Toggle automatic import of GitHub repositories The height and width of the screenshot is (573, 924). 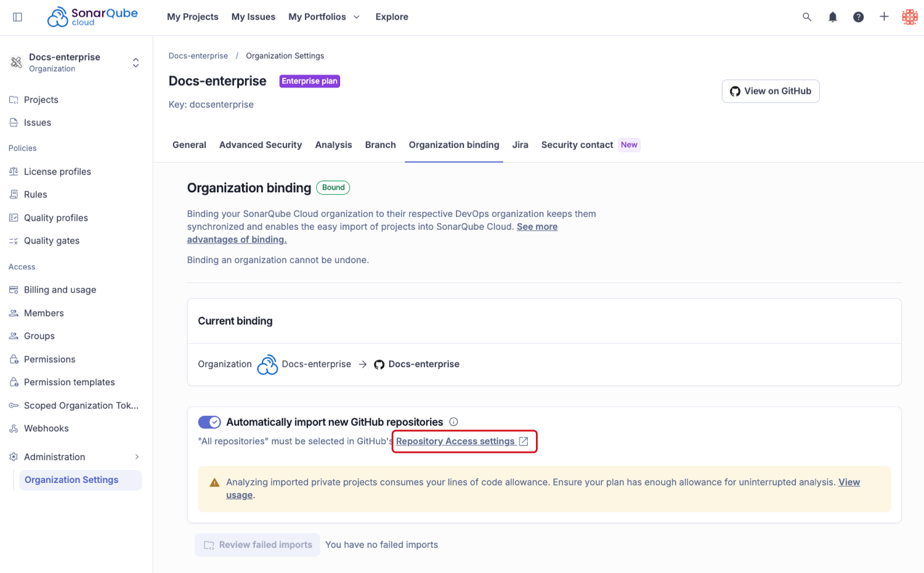[209, 422]
